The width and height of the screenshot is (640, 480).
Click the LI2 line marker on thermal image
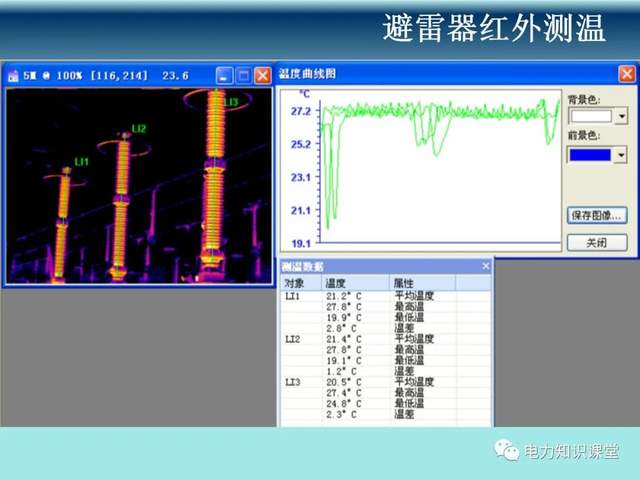[x=139, y=129]
